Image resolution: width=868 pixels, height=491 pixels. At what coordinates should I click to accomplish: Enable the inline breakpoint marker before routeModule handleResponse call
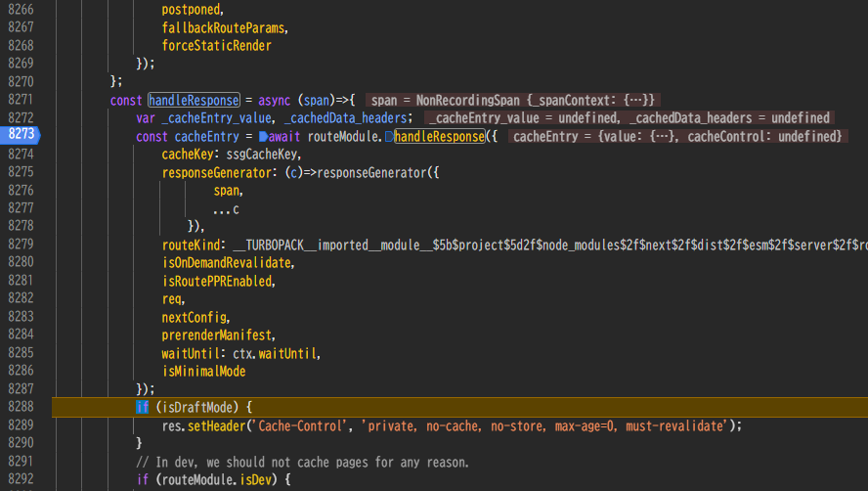(389, 137)
